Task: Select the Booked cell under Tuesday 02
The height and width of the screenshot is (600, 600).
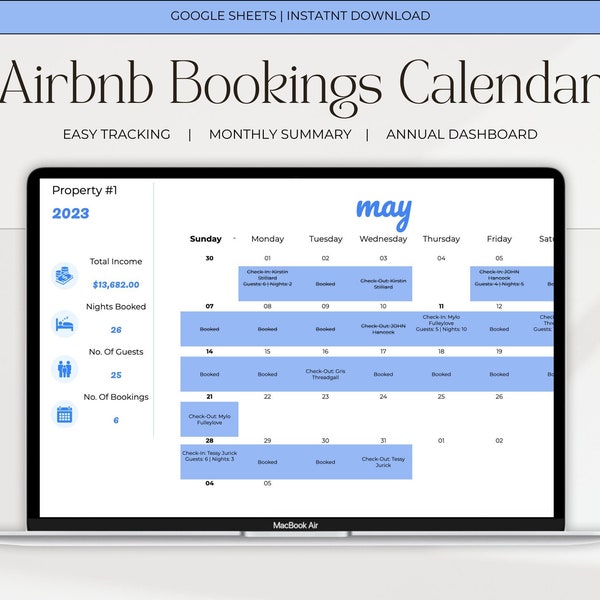Action: coord(325,284)
